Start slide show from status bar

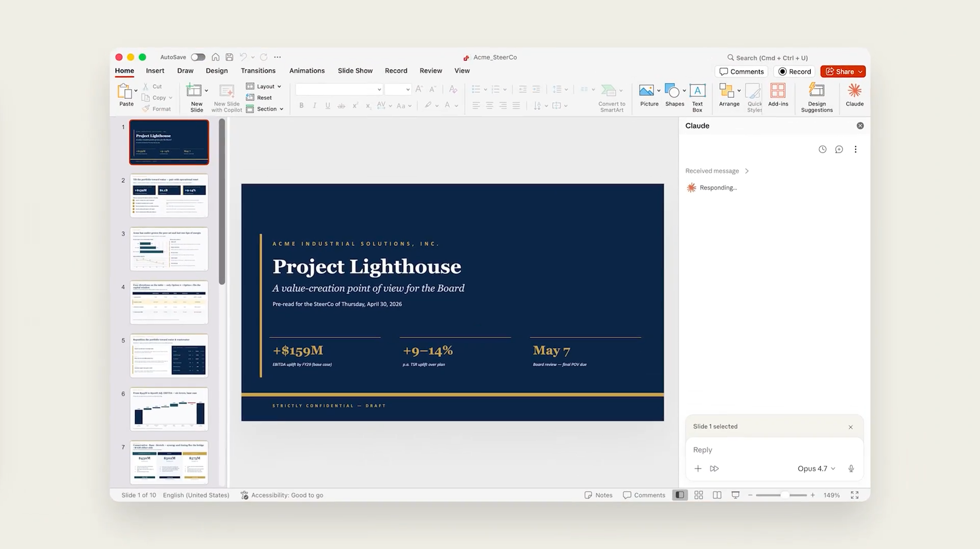[735, 495]
